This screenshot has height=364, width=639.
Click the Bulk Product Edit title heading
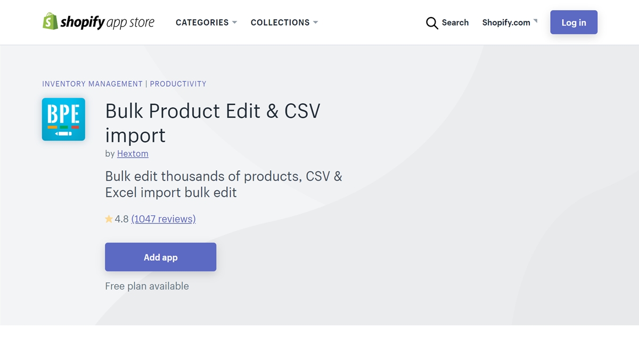[x=213, y=122]
